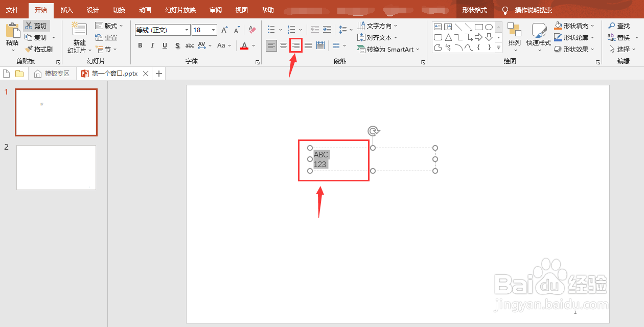Open Quick Styles (快速样式) gallery
The height and width of the screenshot is (327, 644).
[539, 37]
